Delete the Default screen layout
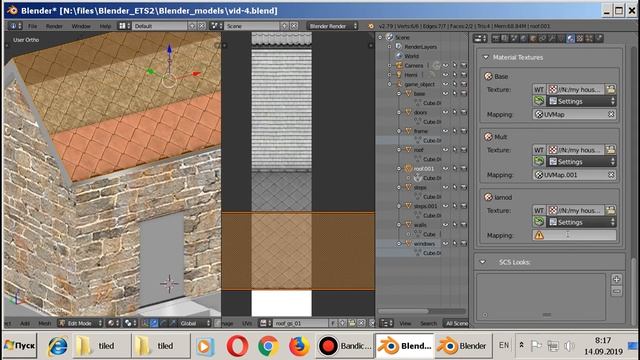This screenshot has width=640, height=360. (202, 26)
